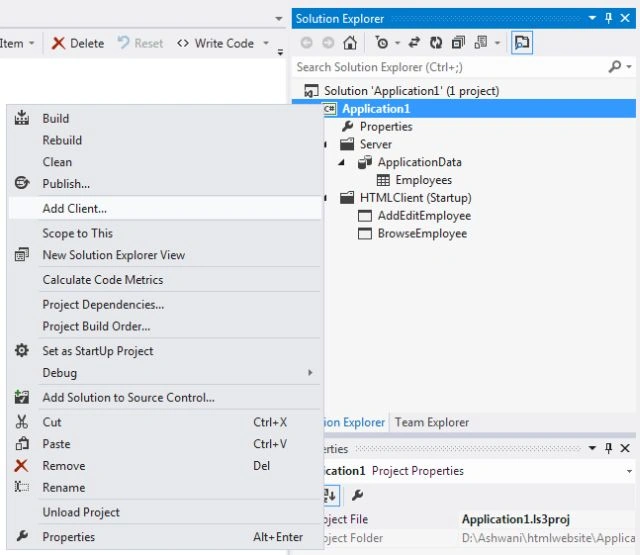Click the Home icon in Solution Explorer
This screenshot has height=555, width=640.
pos(350,42)
